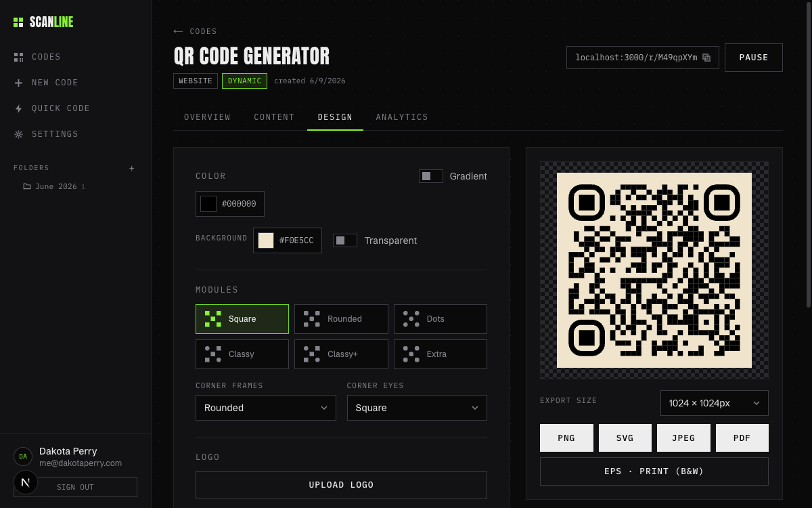Screen dimensions: 812x508
Task: Export the code as SVG
Action: point(625,438)
